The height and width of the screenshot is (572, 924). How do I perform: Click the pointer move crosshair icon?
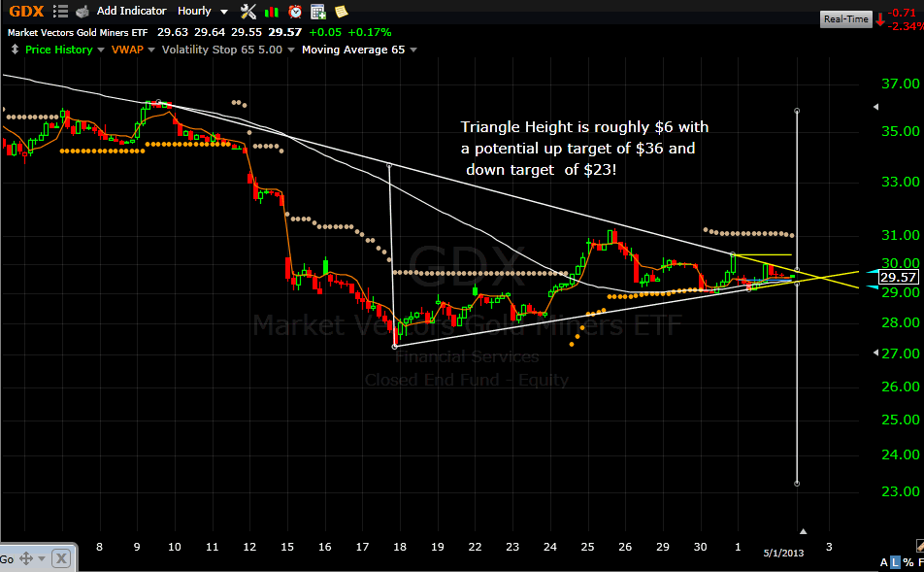26,558
